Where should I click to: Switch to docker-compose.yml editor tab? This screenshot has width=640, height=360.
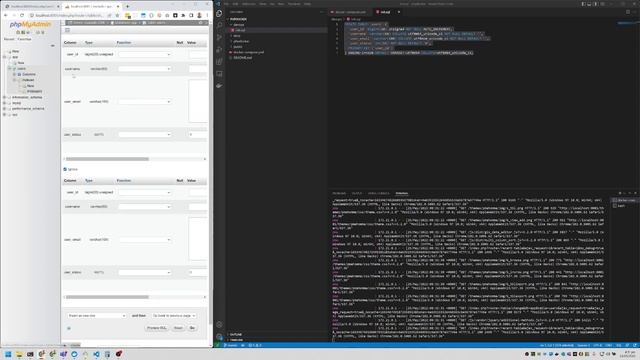[x=350, y=12]
